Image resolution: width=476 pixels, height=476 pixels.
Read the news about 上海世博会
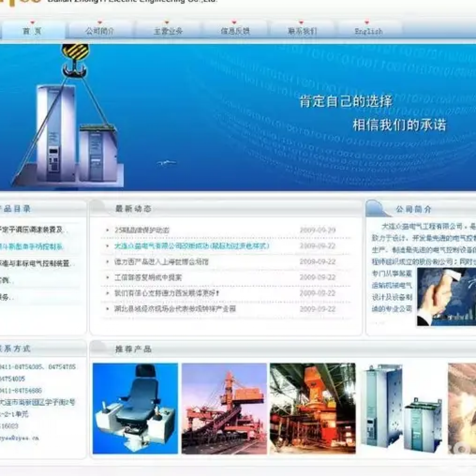click(x=161, y=262)
